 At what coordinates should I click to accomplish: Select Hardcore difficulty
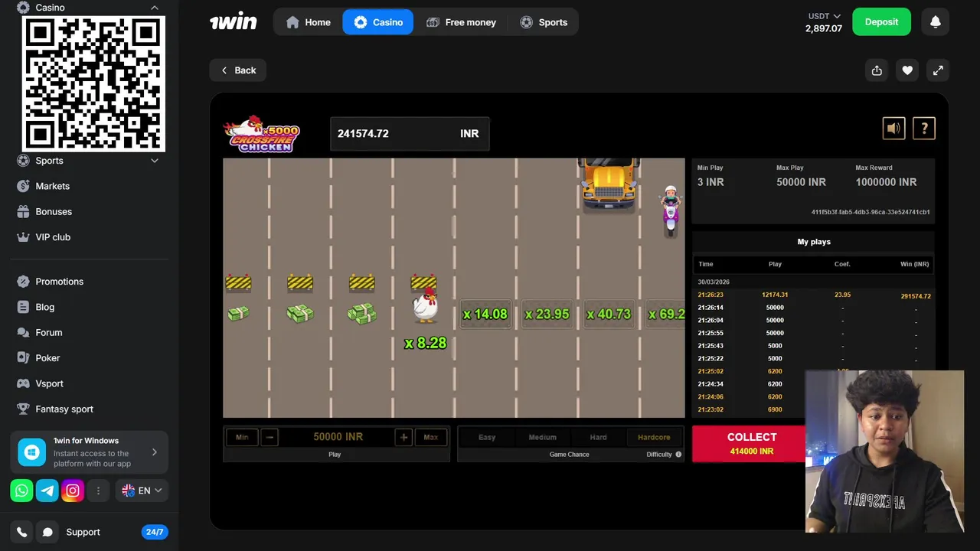tap(654, 438)
